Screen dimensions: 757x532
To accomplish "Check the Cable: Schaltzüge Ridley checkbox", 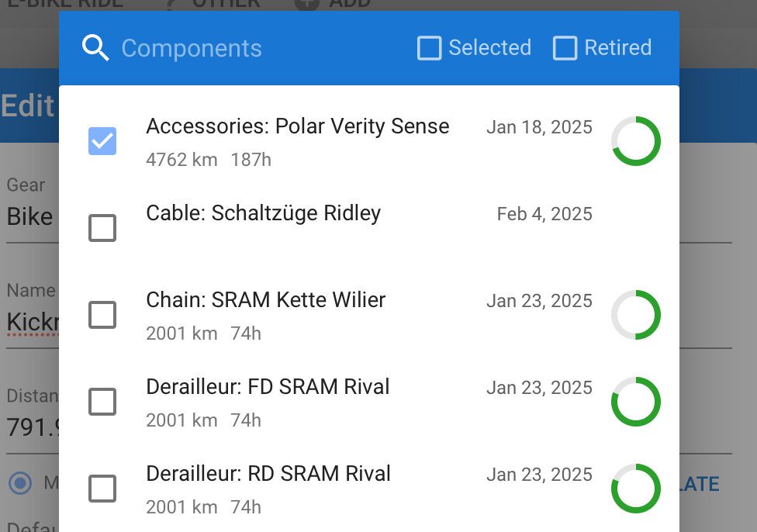I will pyautogui.click(x=102, y=228).
